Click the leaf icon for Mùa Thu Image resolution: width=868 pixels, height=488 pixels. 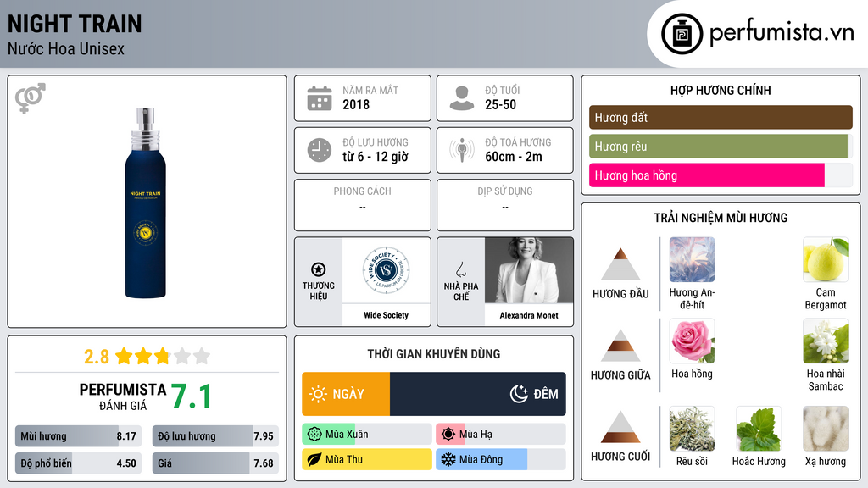click(314, 459)
